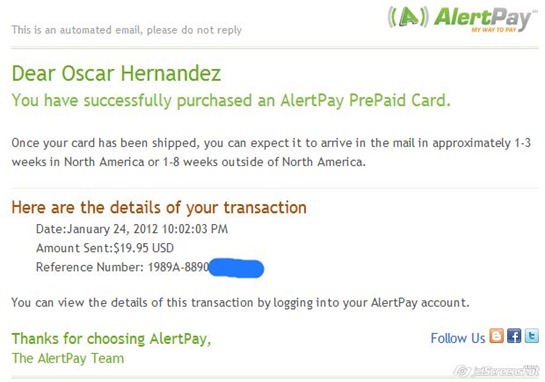Click the blue redaction mark on reference number
Image resolution: width=545 pixels, height=382 pixels.
(236, 268)
